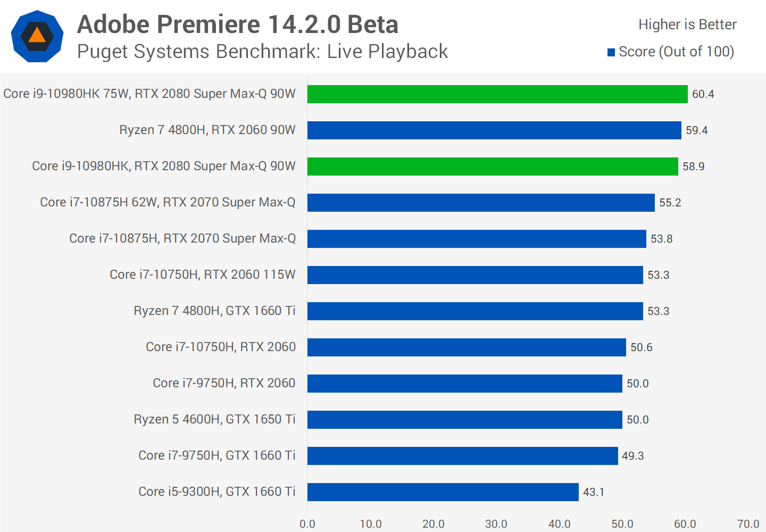This screenshot has width=766, height=532.
Task: Click the 0.0 axis tick label
Action: (307, 523)
